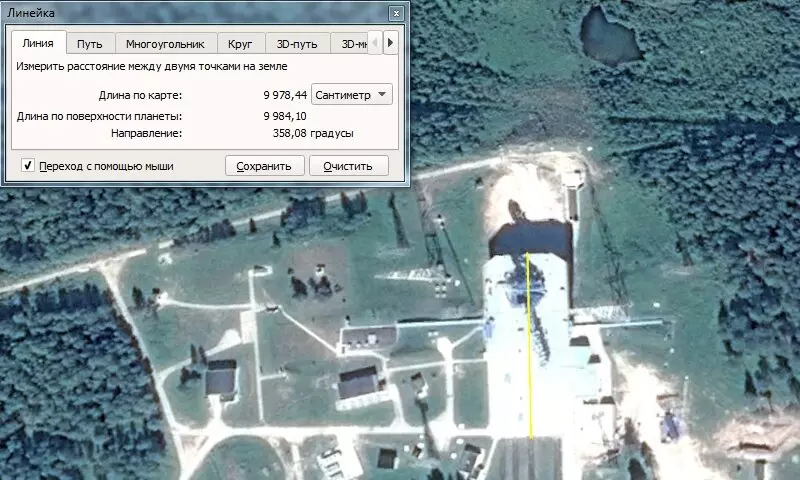This screenshot has height=480, width=800.
Task: Click the yellow ruler line on the map
Action: (x=530, y=350)
